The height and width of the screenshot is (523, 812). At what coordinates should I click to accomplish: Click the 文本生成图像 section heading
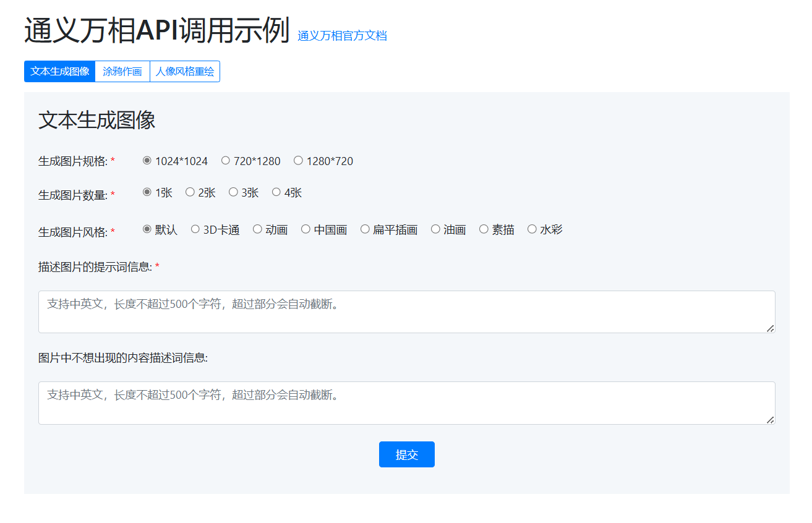97,120
